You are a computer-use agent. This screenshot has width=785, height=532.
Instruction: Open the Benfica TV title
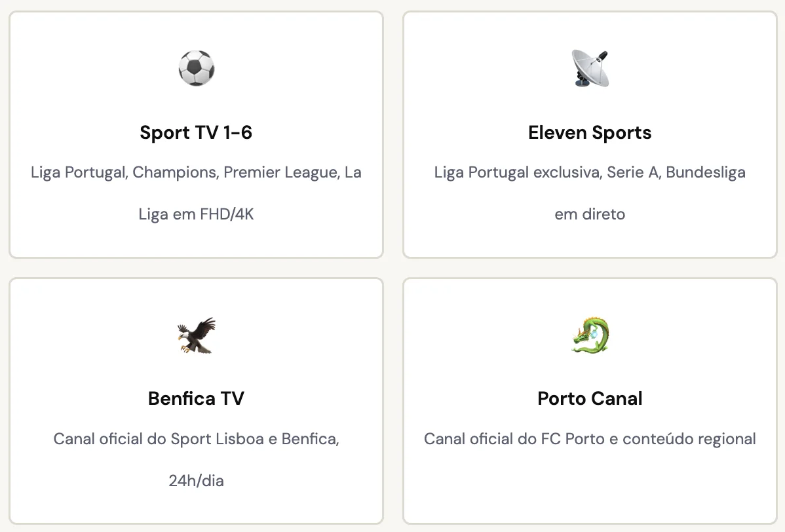click(x=196, y=399)
